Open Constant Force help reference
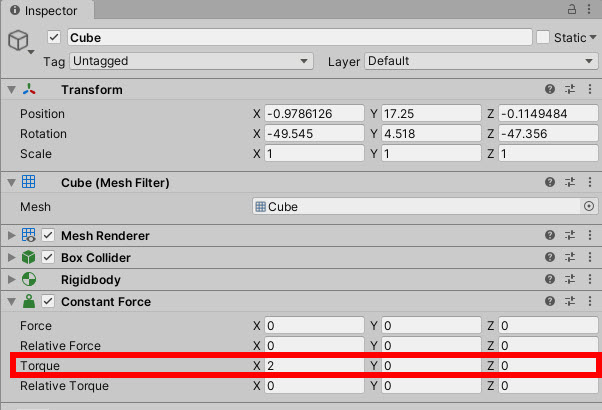The image size is (602, 410). tap(550, 301)
